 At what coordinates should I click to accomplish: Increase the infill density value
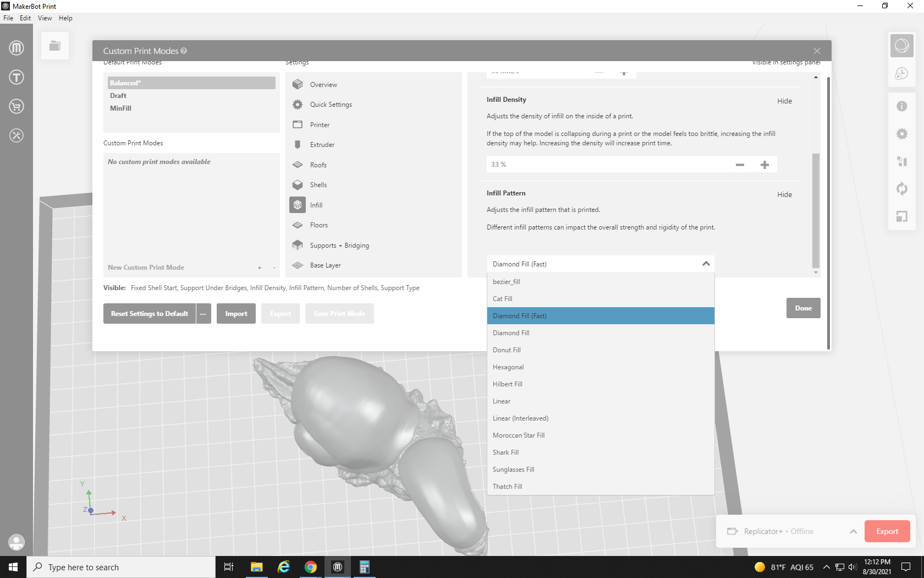coord(765,165)
